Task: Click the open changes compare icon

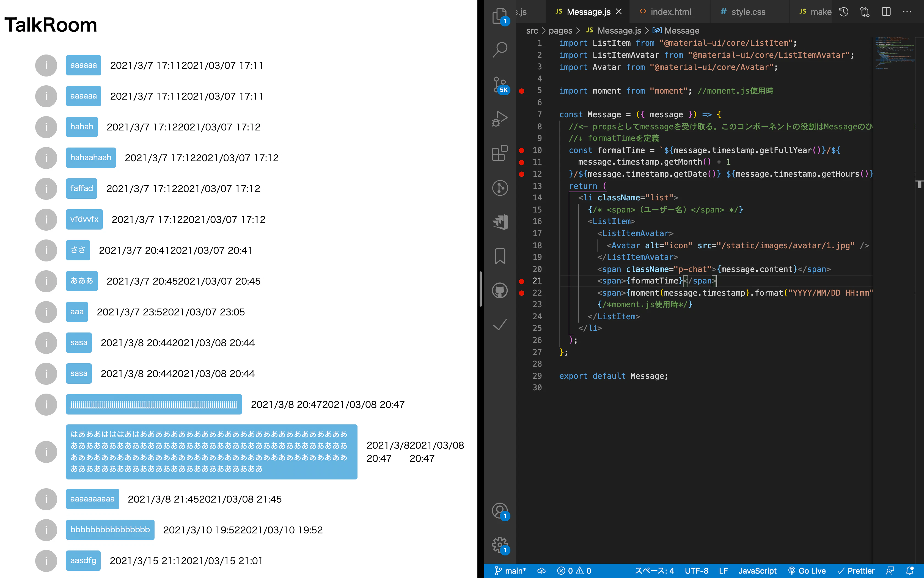Action: click(x=865, y=12)
